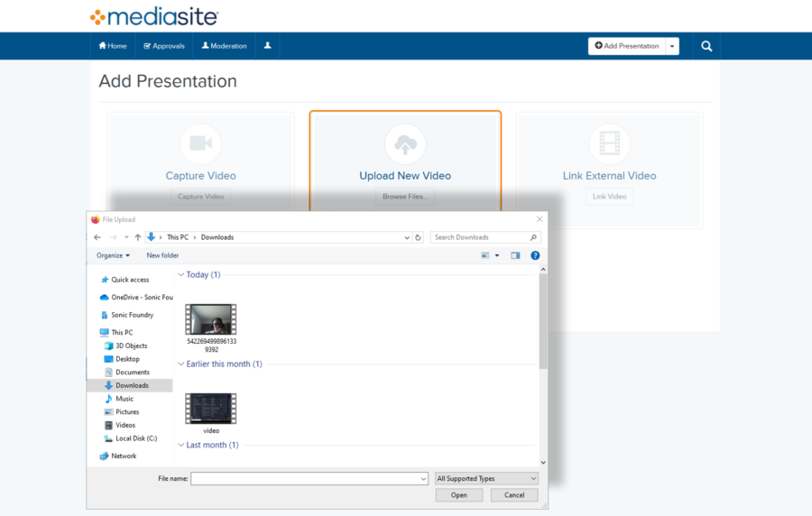This screenshot has height=516, width=812.
Task: Open recent locations dropdown arrow
Action: tap(125, 237)
